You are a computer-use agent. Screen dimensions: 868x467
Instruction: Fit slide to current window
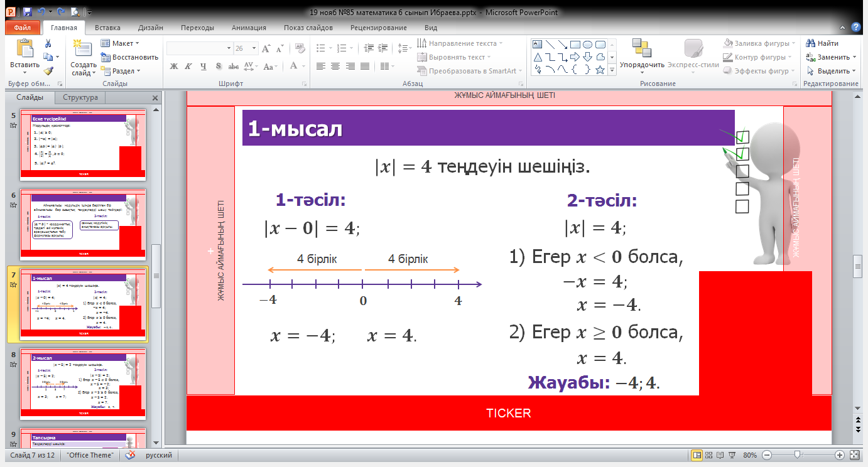pyautogui.click(x=854, y=454)
